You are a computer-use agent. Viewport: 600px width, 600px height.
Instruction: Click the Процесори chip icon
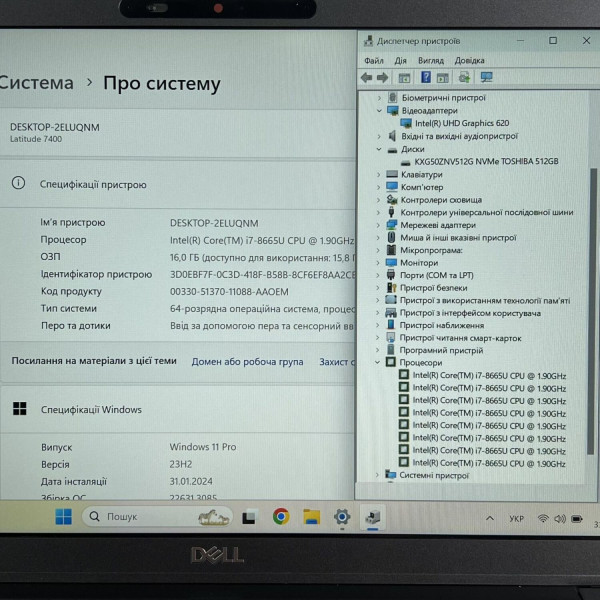(391, 362)
